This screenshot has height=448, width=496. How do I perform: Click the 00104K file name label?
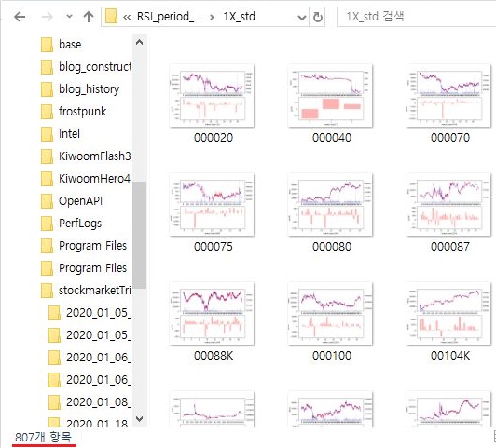450,356
